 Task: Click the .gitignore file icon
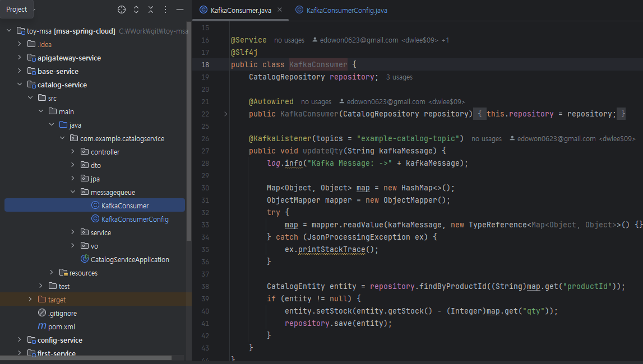coord(42,313)
